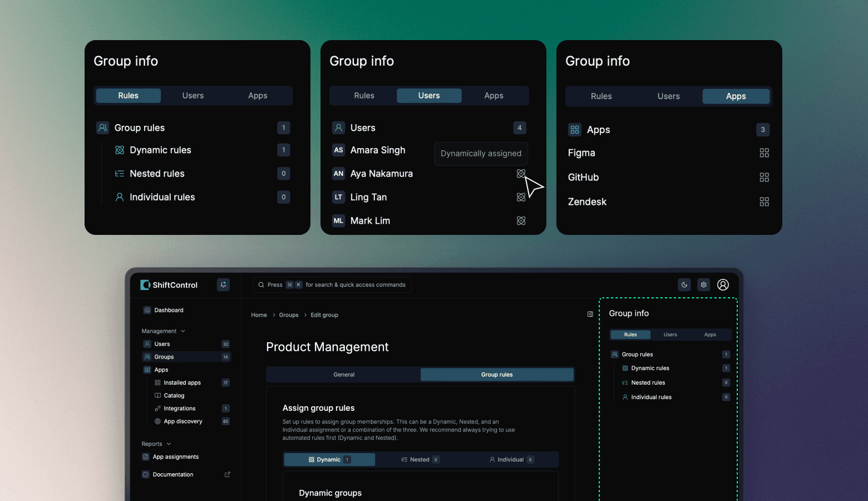Viewport: 868px width, 501px height.
Task: Click the Apps count badge showing 3
Action: tap(763, 130)
